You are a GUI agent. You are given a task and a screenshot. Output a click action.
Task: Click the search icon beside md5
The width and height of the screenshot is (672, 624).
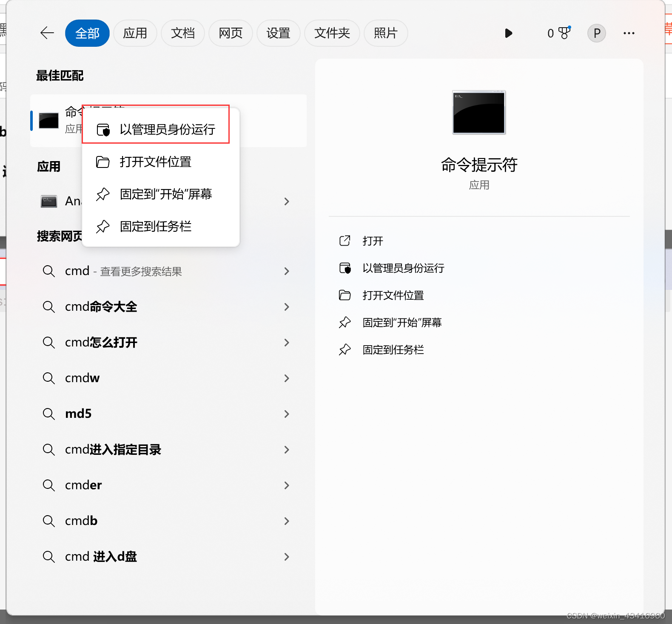49,414
